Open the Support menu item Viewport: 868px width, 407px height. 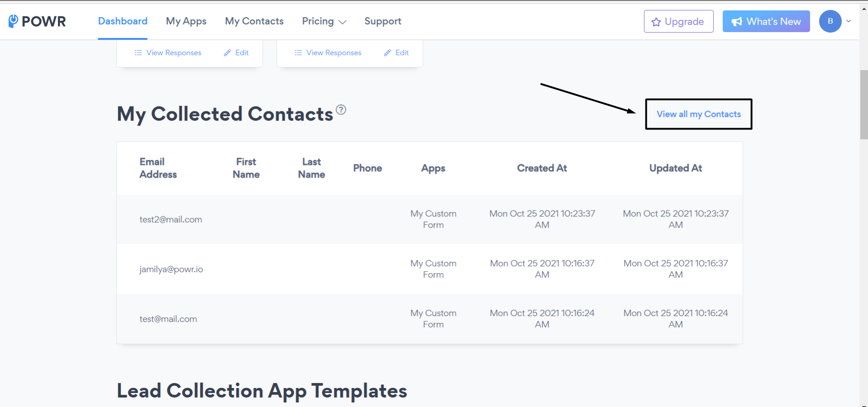coord(383,21)
